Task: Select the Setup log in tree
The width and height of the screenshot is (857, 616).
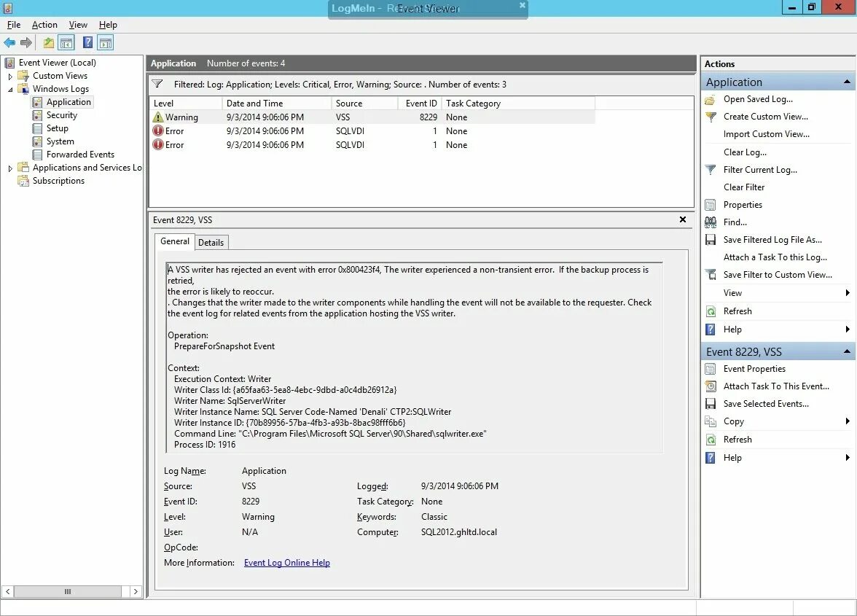Action: pos(58,128)
